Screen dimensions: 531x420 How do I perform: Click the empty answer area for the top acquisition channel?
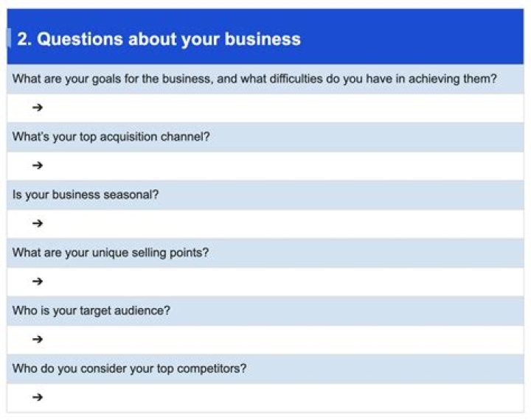coord(280,166)
